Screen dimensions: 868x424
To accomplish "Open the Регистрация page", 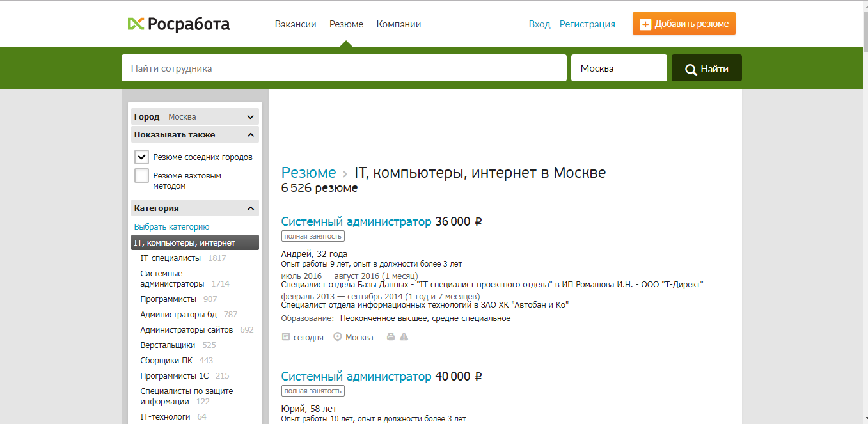I will pyautogui.click(x=587, y=24).
